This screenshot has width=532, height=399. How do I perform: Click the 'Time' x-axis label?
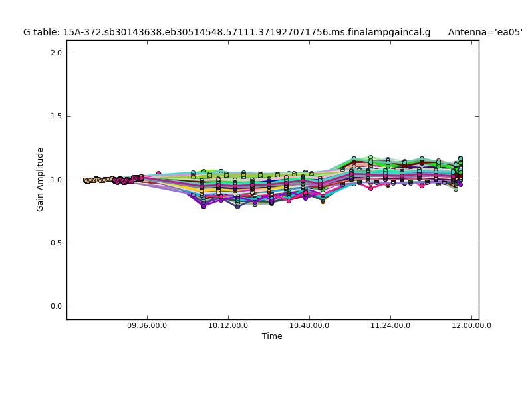click(x=272, y=336)
